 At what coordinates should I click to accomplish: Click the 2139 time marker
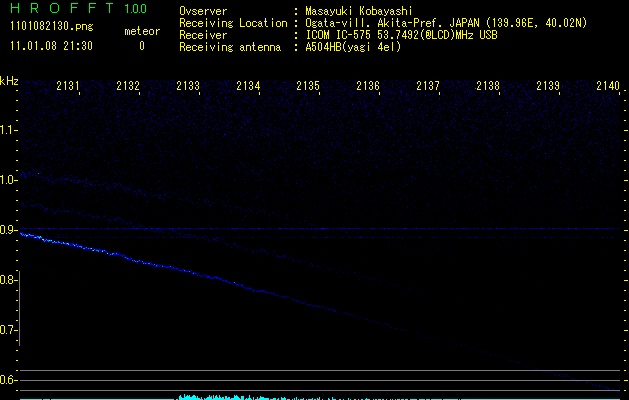pos(548,85)
